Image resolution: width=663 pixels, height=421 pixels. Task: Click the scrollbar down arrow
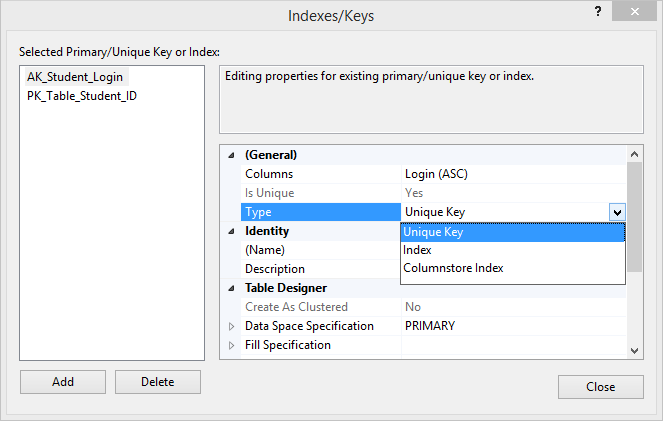[634, 350]
